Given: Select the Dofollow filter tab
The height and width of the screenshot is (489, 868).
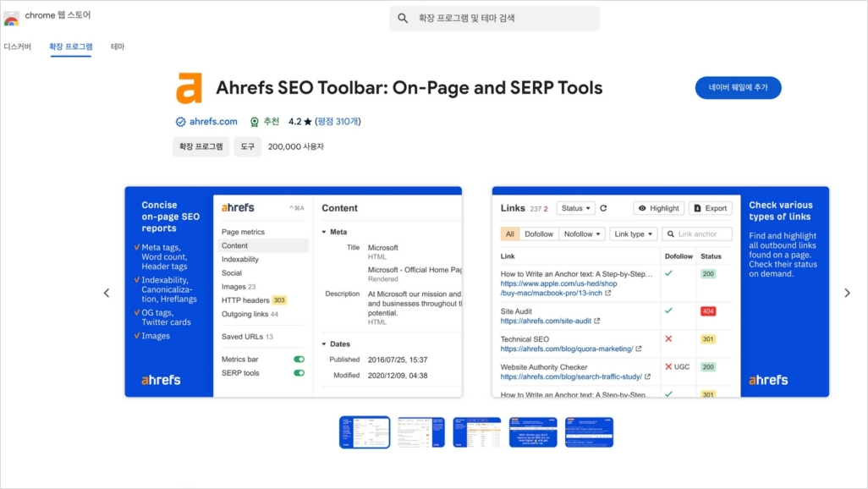Looking at the screenshot, I should tap(539, 234).
